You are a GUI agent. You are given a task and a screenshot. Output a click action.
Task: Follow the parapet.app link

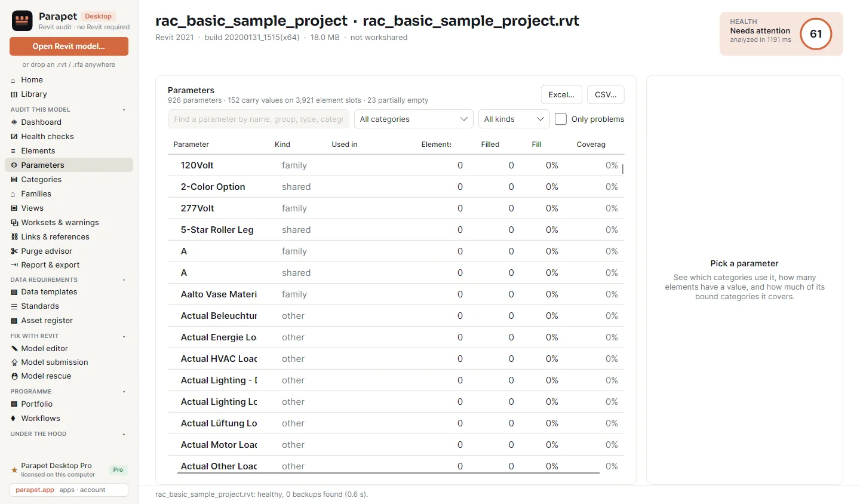pos(35,490)
